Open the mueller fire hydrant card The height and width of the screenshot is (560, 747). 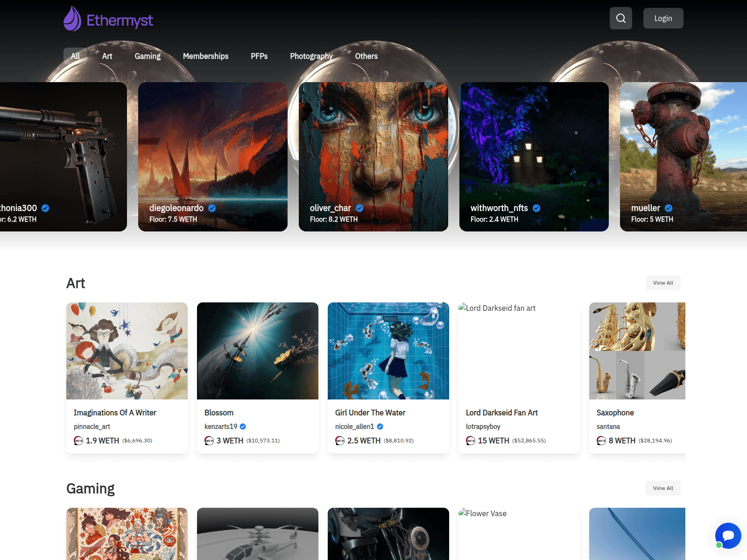(684, 157)
